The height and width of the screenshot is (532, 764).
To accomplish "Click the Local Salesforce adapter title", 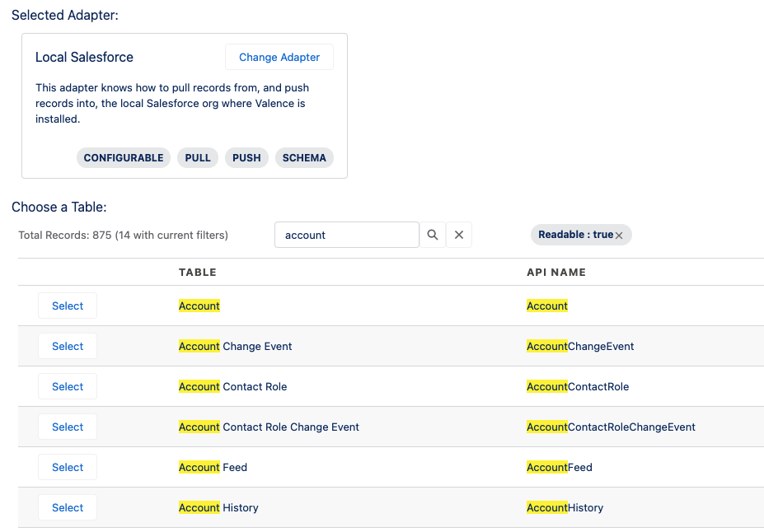I will (84, 57).
